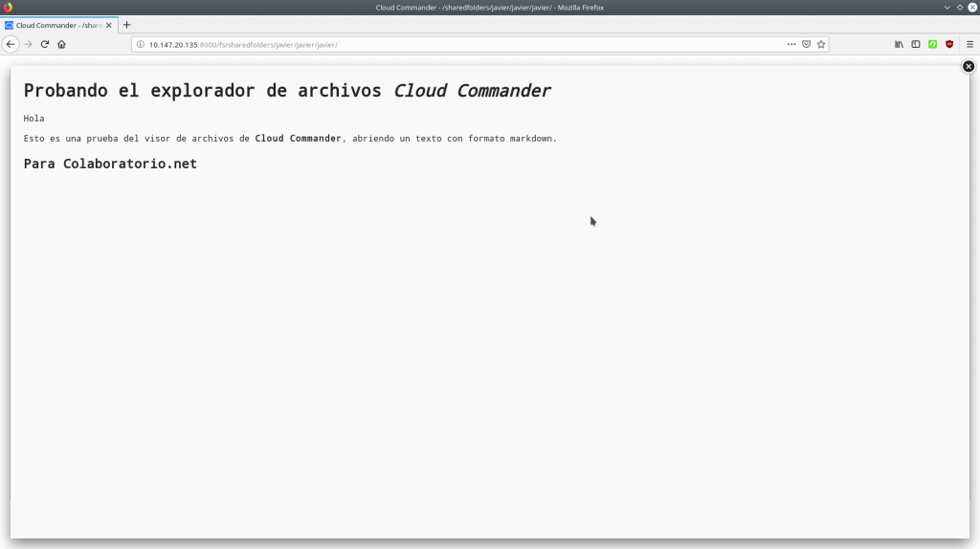Click the italic 'Cloud Commander' in heading
The height and width of the screenshot is (549, 980).
pyautogui.click(x=472, y=91)
